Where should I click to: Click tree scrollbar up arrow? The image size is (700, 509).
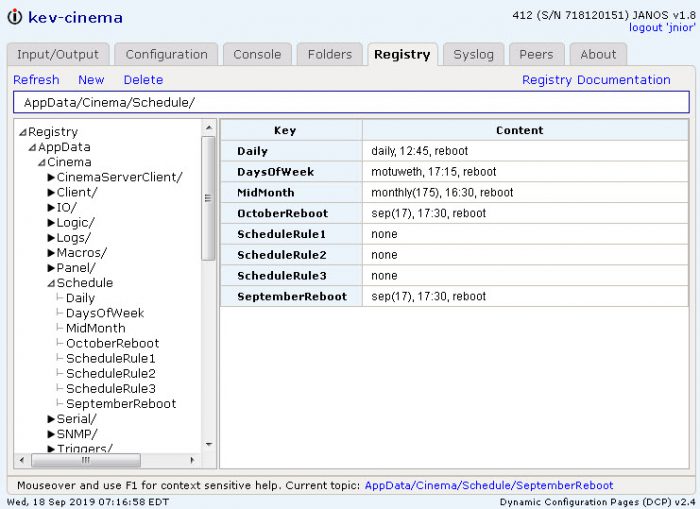tap(208, 128)
